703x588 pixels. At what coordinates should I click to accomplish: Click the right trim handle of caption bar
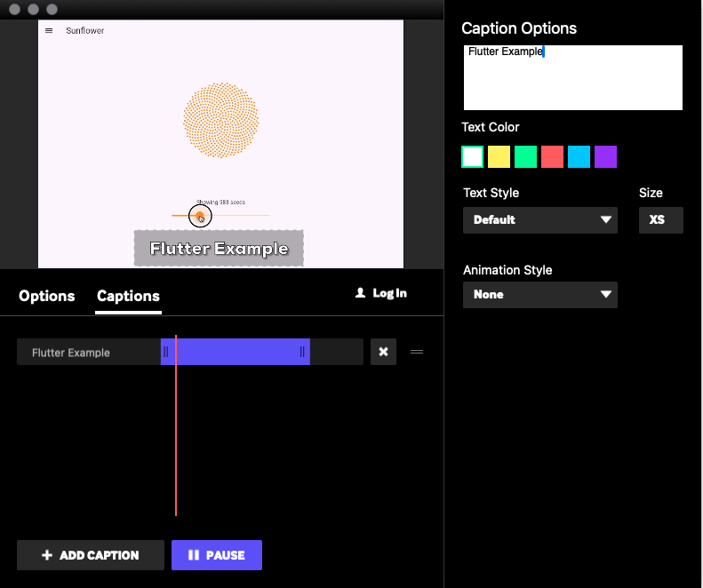pyautogui.click(x=302, y=352)
